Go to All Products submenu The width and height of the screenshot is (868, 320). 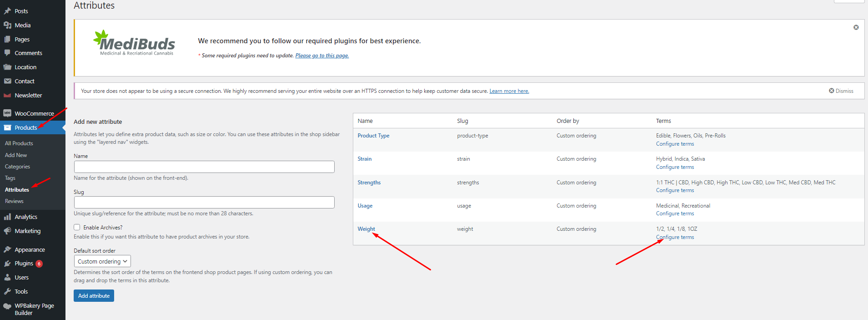tap(19, 143)
